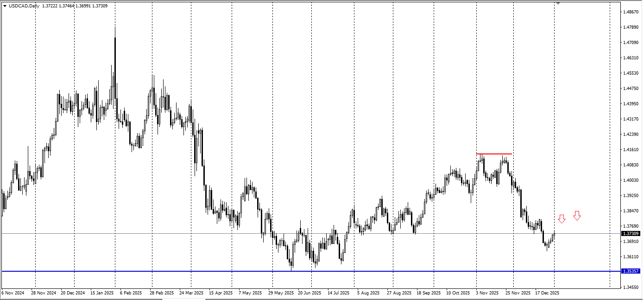Select the red horizontal resistance line near 1.41610
Image resolution: width=644 pixels, height=300 pixels.
[x=494, y=153]
